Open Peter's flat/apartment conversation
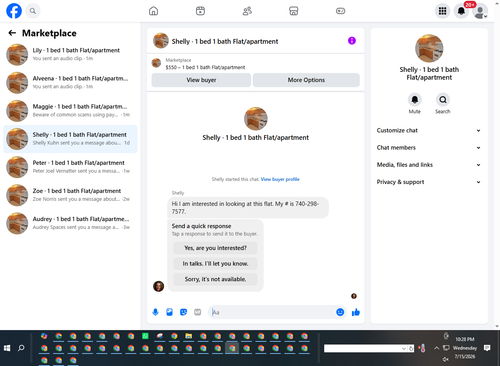Viewport: 500px width, 366px height. [x=70, y=167]
